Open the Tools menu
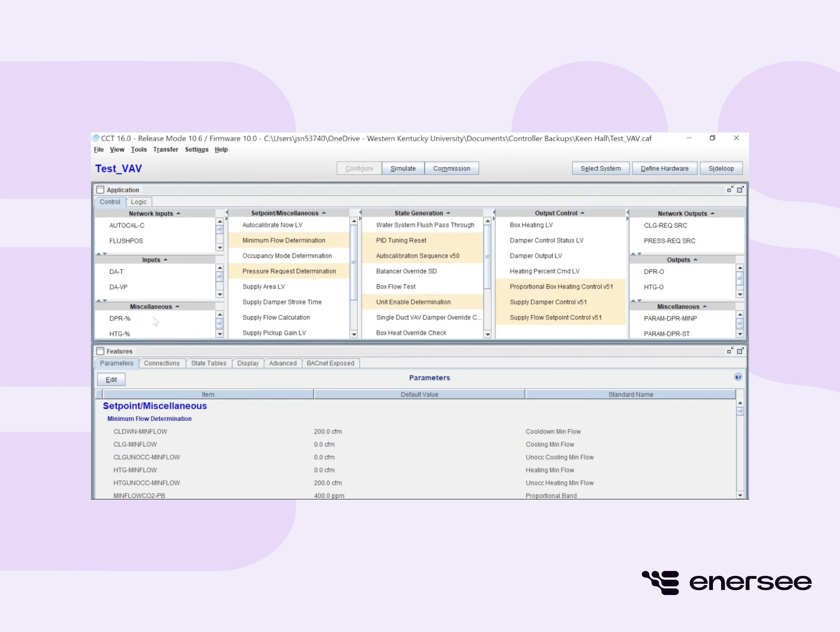Viewport: 840px width, 632px height. [139, 150]
